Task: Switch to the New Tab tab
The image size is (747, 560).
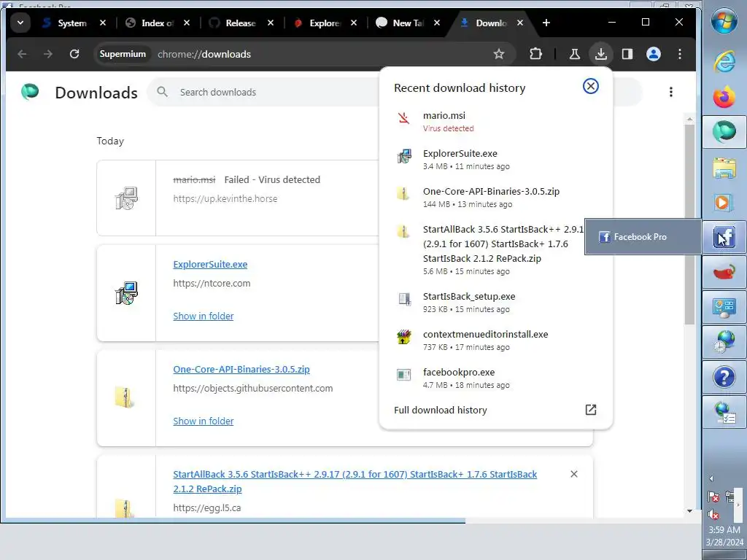Action: 408,23
